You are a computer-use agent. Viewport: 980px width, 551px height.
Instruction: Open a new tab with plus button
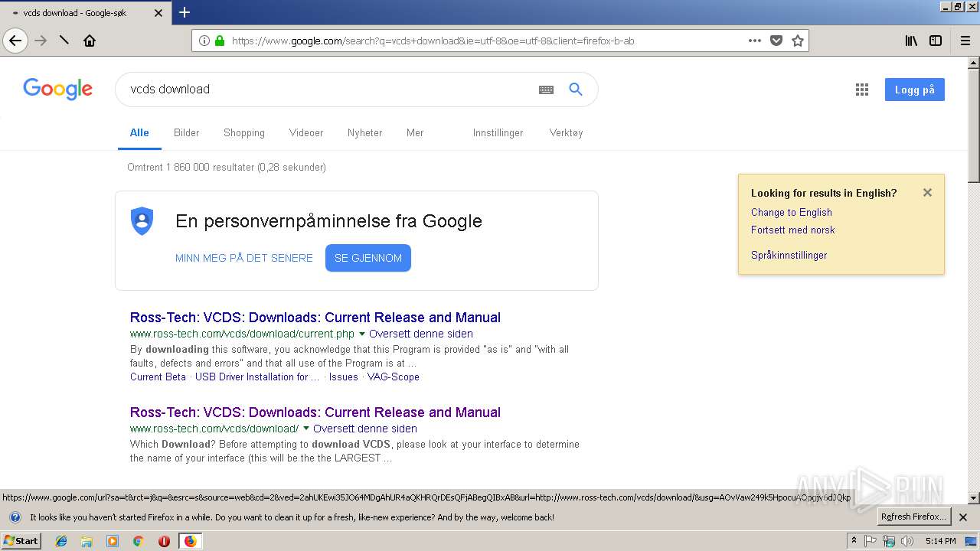coord(185,12)
